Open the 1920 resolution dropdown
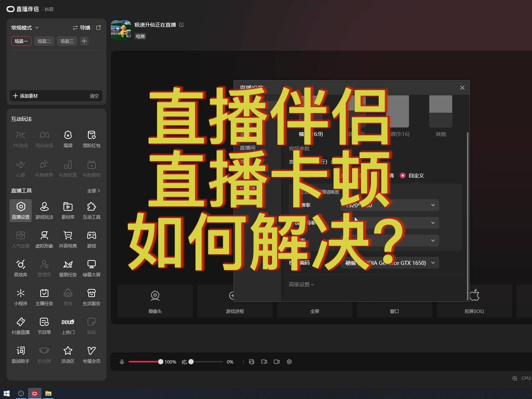Viewport: 532px width, 399px height. click(390, 205)
